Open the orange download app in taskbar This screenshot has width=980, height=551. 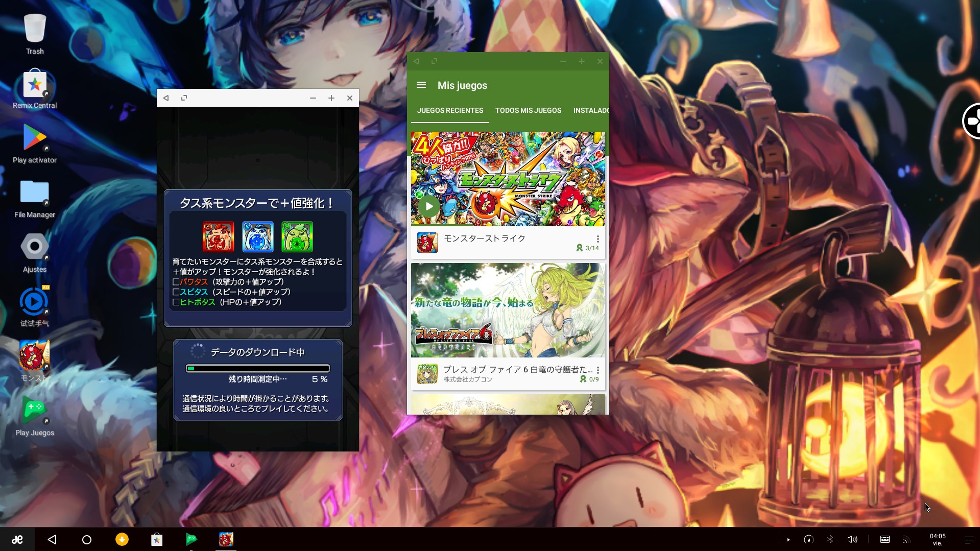point(122,539)
